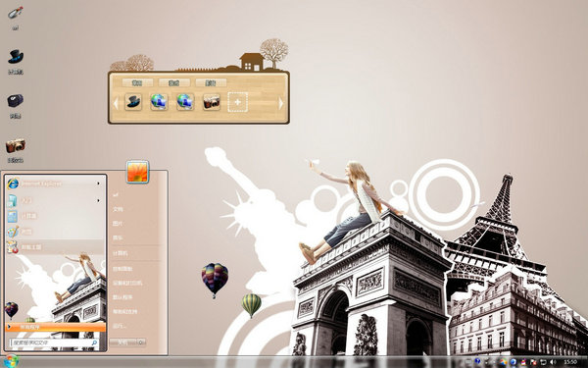Click the Start menu search programs field
588x368 pixels.
(x=55, y=342)
